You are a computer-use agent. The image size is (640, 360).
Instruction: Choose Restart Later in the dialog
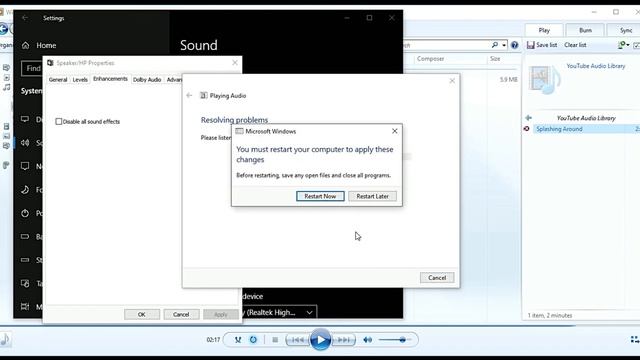[372, 196]
